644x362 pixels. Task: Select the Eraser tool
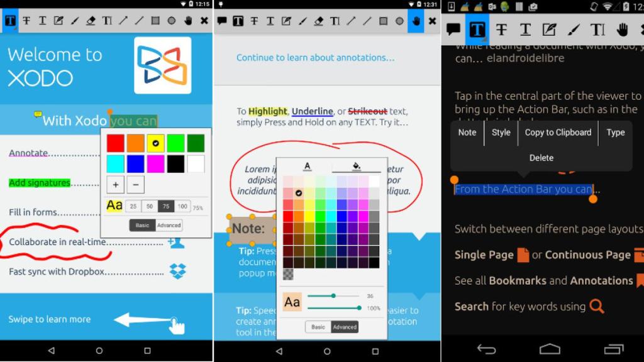point(318,21)
